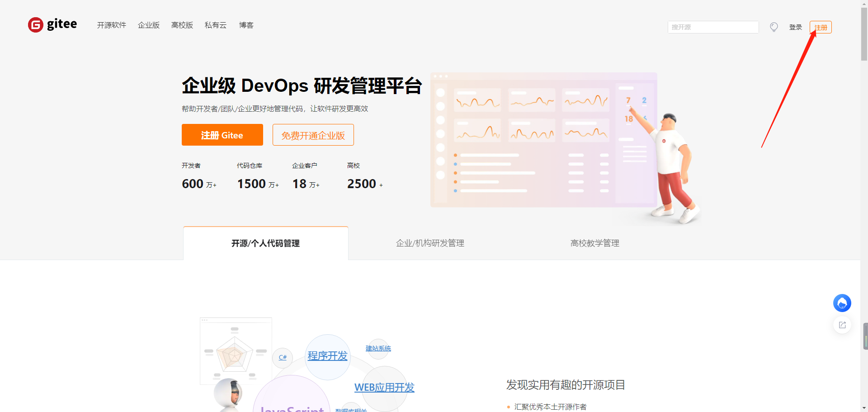Open 私有云 in the top navigation
The width and height of the screenshot is (868, 412).
click(216, 25)
